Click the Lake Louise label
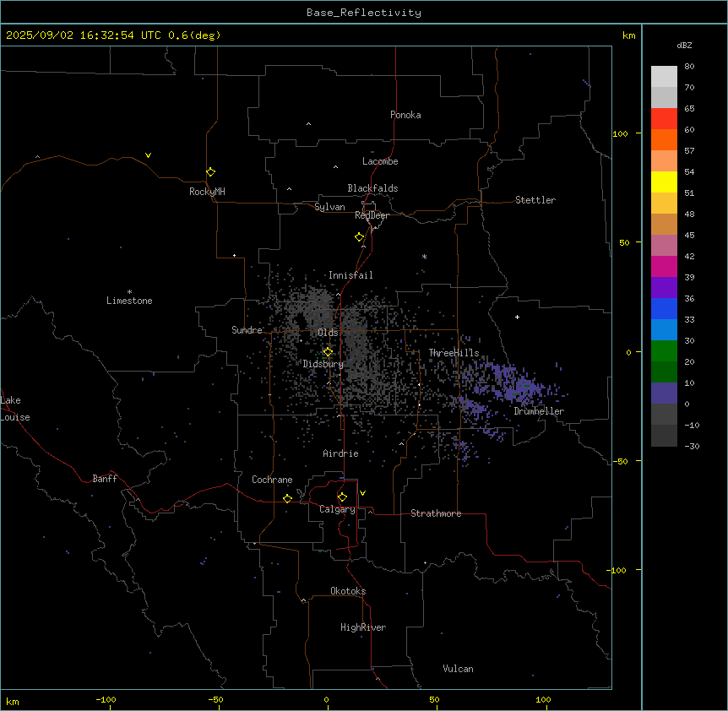The width and height of the screenshot is (728, 711). [x=15, y=409]
